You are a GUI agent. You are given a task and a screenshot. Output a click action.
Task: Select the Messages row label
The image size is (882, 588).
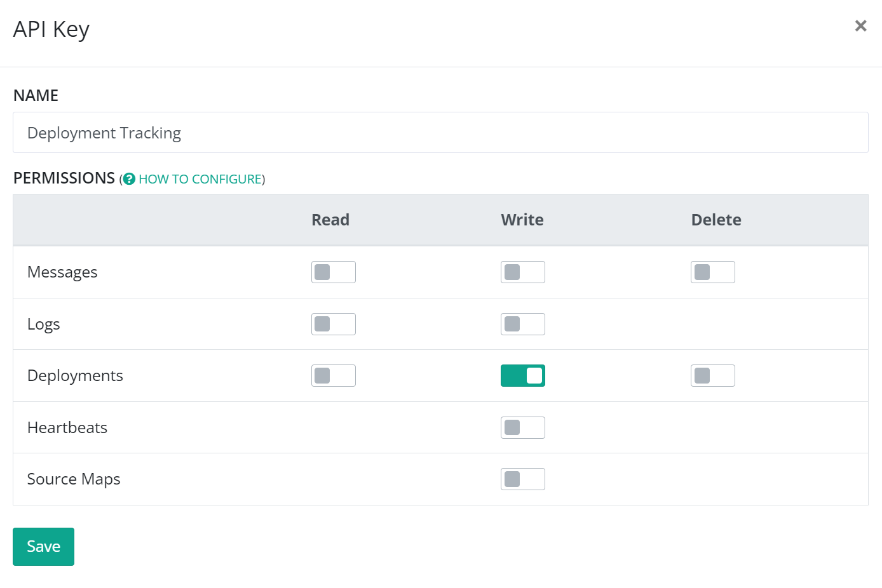[62, 272]
